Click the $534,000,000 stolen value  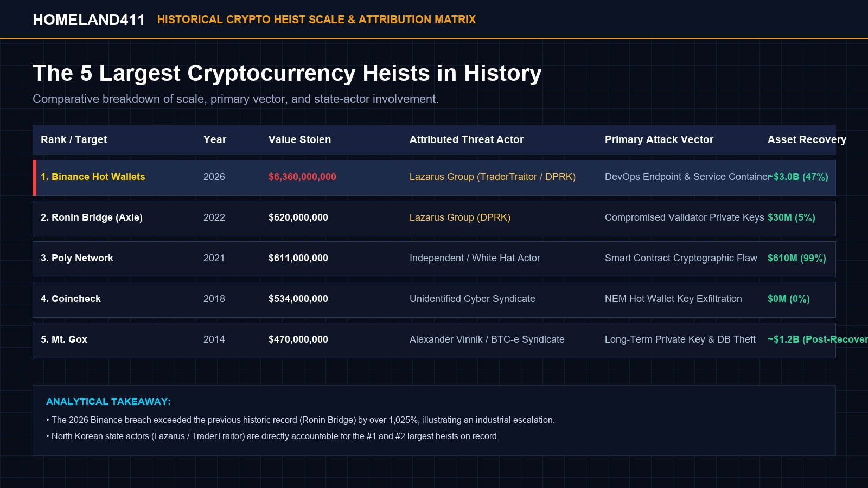298,299
